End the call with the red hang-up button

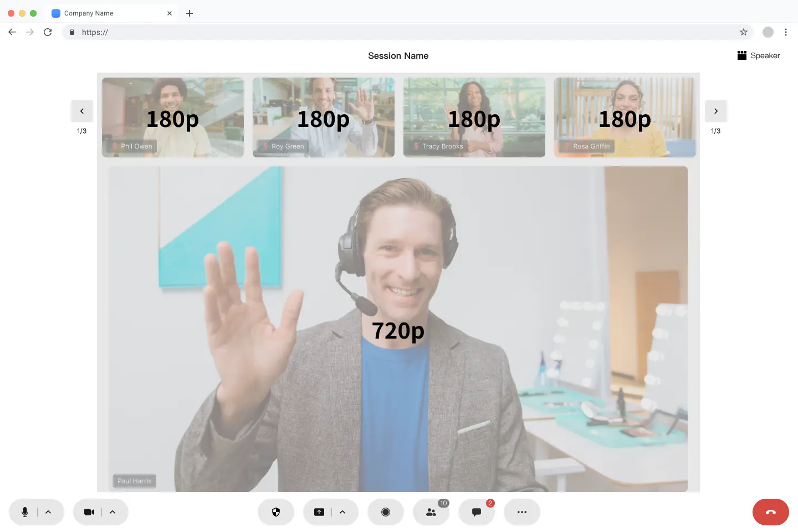(x=770, y=511)
